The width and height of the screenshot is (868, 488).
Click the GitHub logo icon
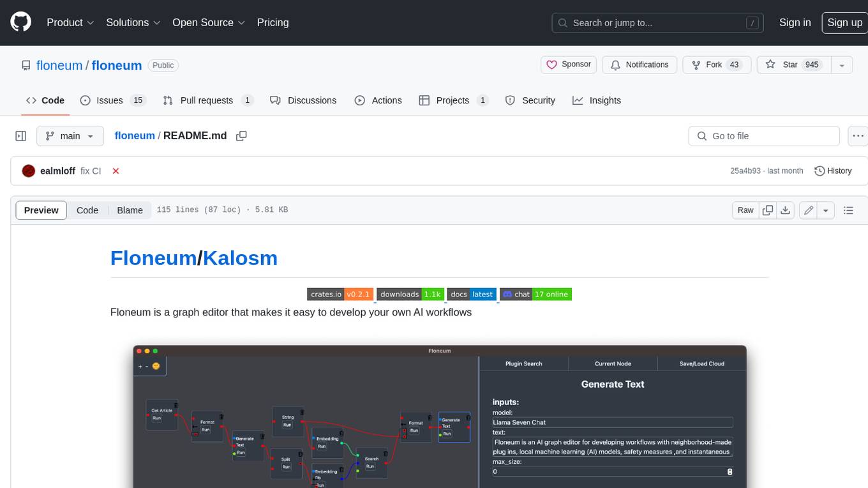point(20,22)
